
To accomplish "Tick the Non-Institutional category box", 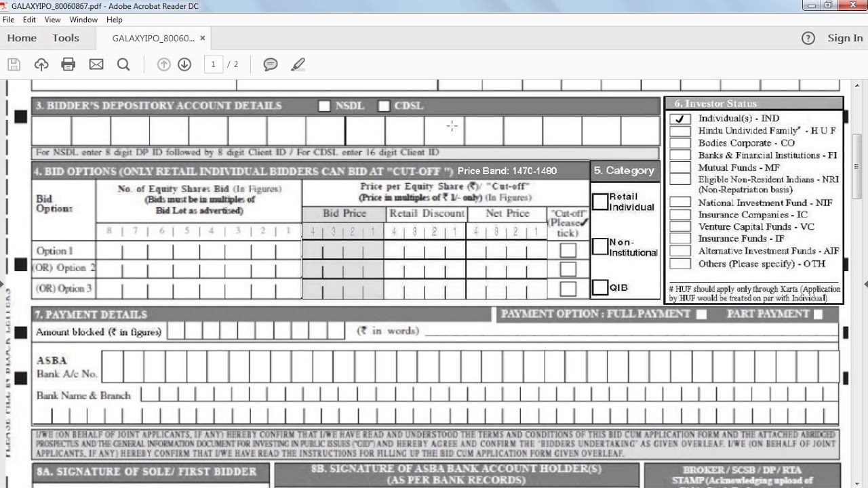I will [600, 246].
